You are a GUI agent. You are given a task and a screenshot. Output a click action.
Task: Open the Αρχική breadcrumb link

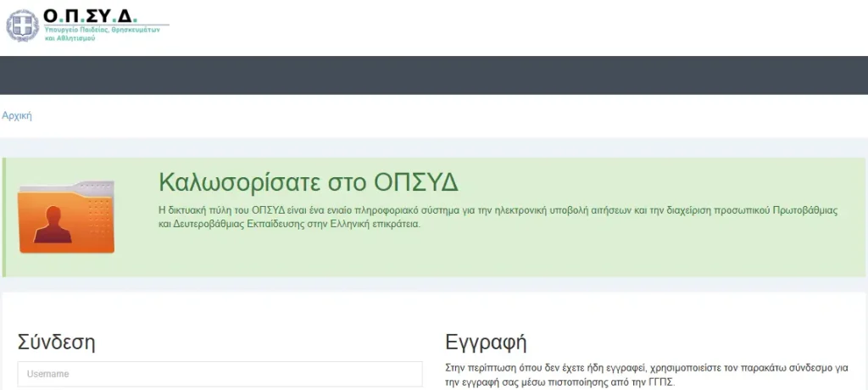point(17,116)
